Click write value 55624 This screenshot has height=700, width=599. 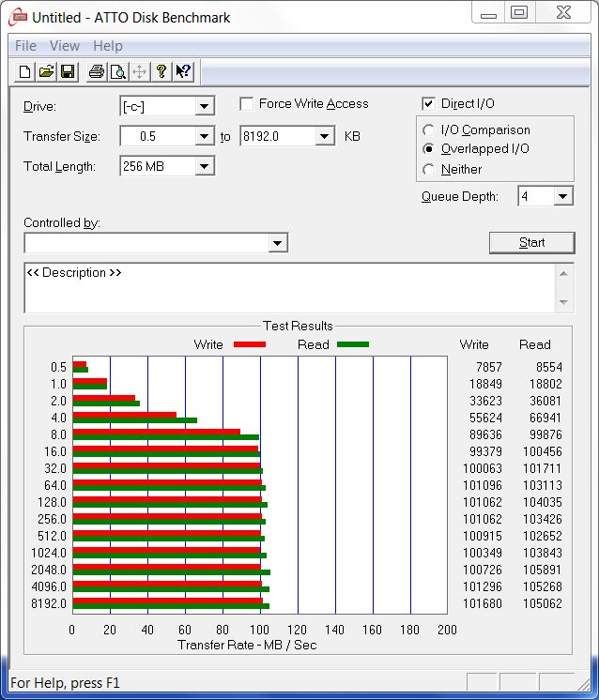(485, 418)
